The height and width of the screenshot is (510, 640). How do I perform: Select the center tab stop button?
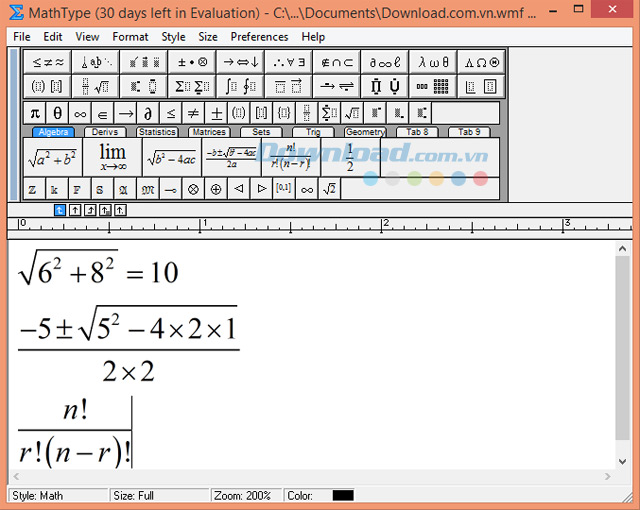[75, 210]
